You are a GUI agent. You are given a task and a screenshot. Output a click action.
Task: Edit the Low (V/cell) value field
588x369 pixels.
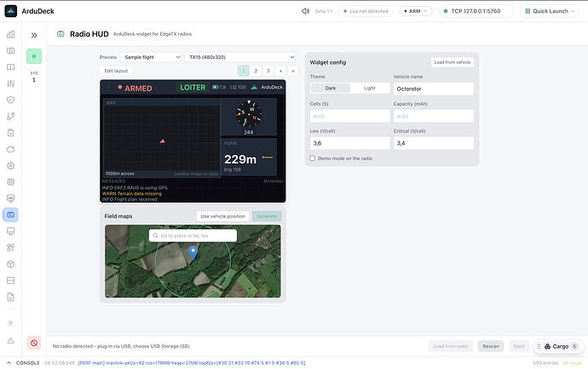350,143
